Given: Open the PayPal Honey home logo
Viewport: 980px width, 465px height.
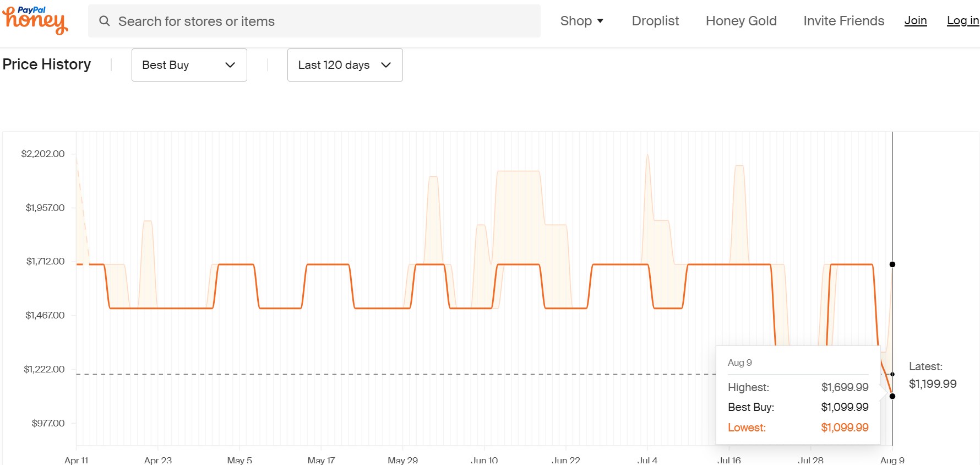Looking at the screenshot, I should click(35, 20).
